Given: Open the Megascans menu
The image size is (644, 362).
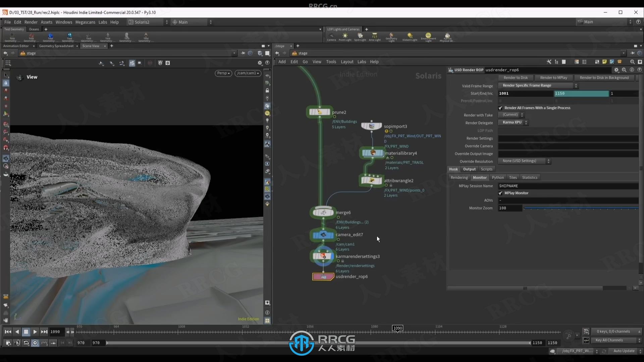Looking at the screenshot, I should pos(85,22).
